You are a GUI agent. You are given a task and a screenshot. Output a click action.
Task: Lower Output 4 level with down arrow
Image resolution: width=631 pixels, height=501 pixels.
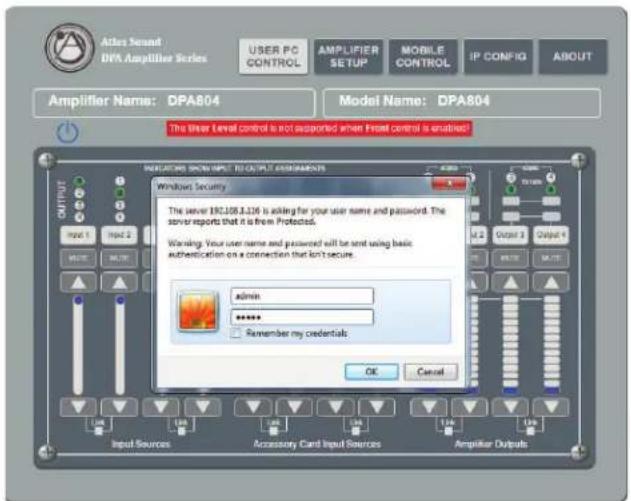tap(551, 407)
